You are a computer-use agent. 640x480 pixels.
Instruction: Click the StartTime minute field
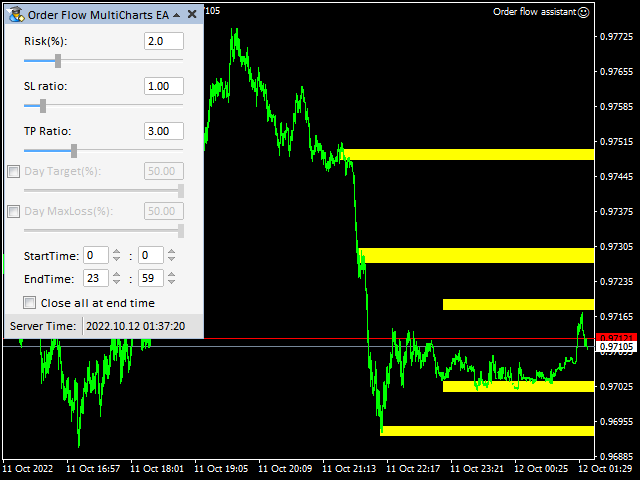(x=151, y=255)
